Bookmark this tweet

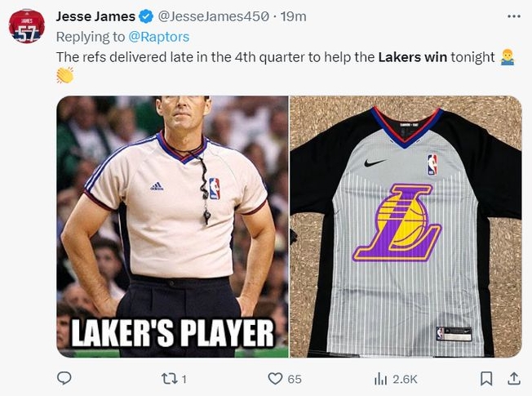486,378
